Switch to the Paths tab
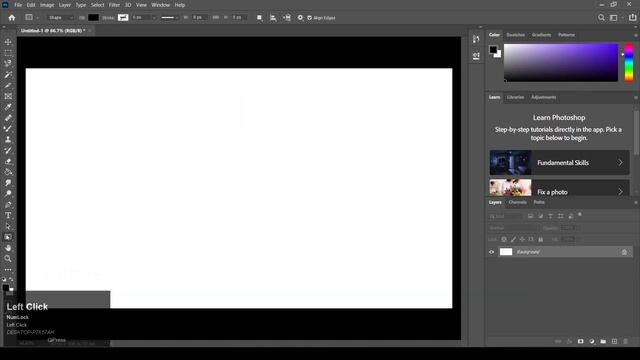Screen dimensions: 640x360 tap(539, 202)
